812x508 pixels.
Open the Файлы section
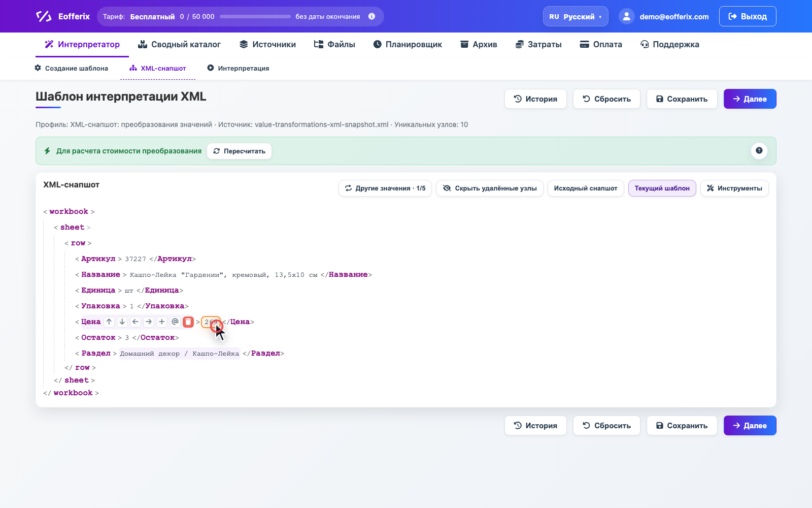click(334, 44)
